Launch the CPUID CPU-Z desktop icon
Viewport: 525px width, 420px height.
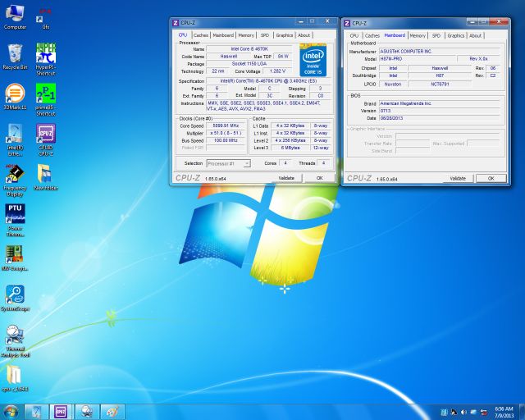pyautogui.click(x=46, y=134)
